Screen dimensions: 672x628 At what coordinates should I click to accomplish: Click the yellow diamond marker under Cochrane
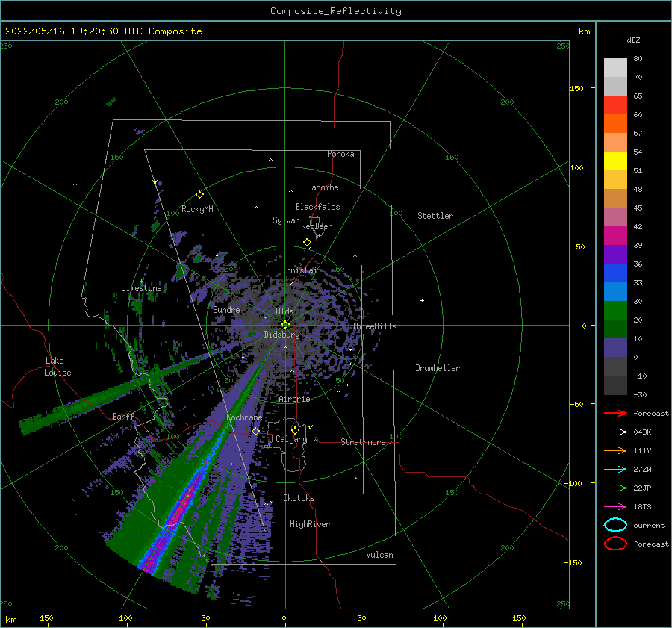pos(255,431)
